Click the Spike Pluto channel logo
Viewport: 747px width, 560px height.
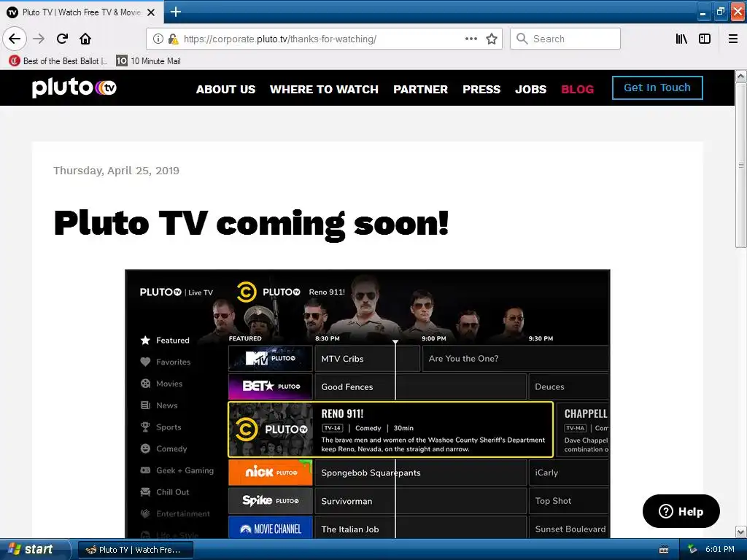tap(270, 501)
